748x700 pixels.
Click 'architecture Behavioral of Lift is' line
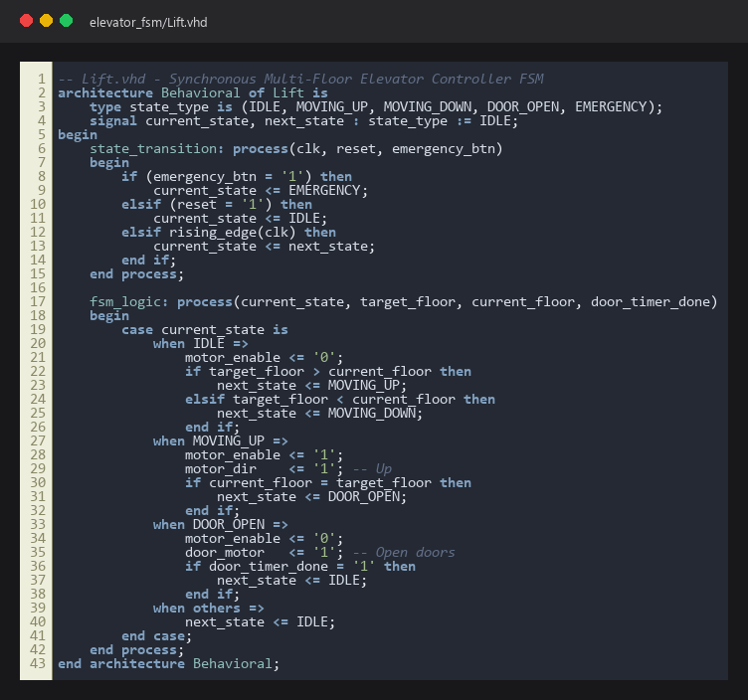193,92
